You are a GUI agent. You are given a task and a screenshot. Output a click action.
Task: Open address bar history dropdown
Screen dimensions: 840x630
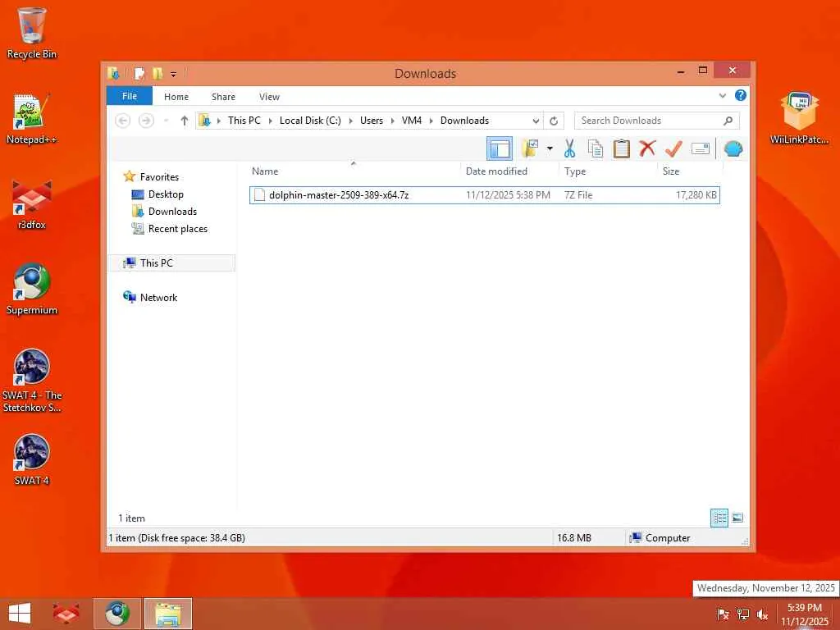coord(535,121)
